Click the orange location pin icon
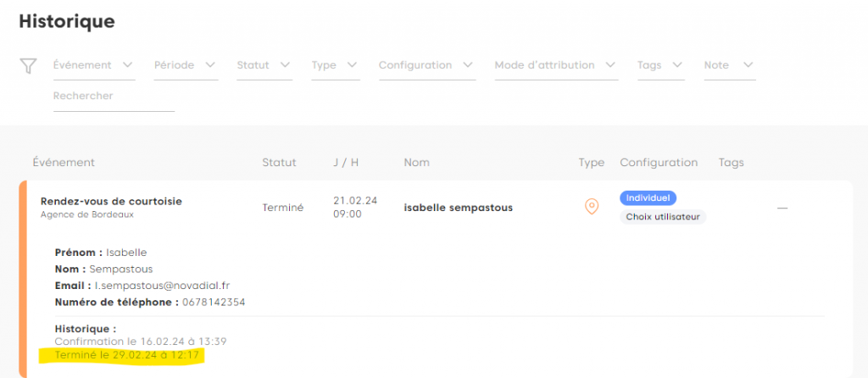This screenshot has height=378, width=868. click(592, 207)
